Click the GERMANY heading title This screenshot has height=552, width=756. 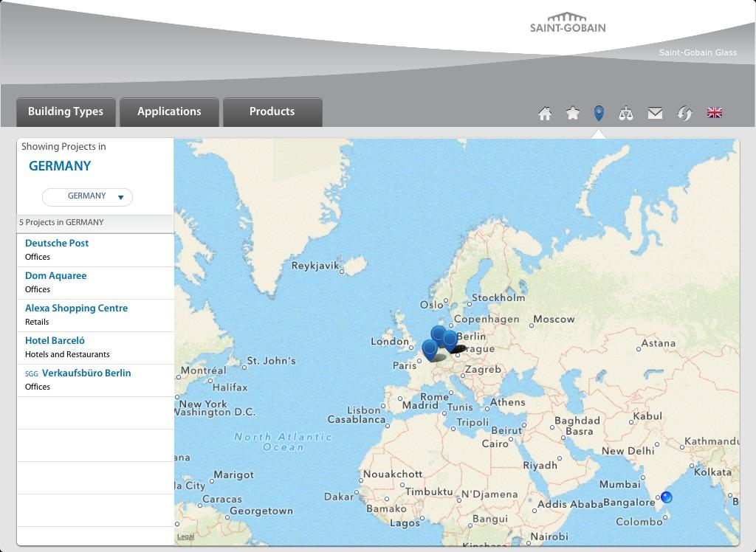[x=60, y=166]
